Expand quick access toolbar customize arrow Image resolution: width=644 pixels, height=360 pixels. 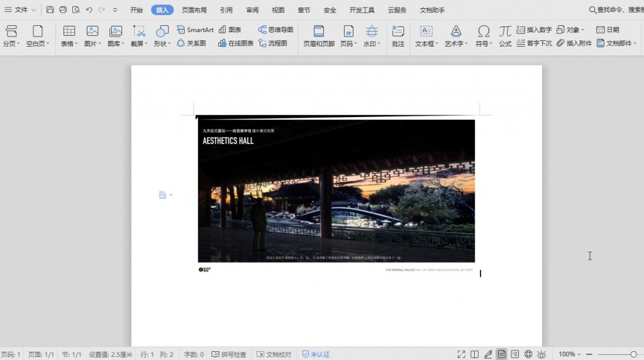click(115, 10)
